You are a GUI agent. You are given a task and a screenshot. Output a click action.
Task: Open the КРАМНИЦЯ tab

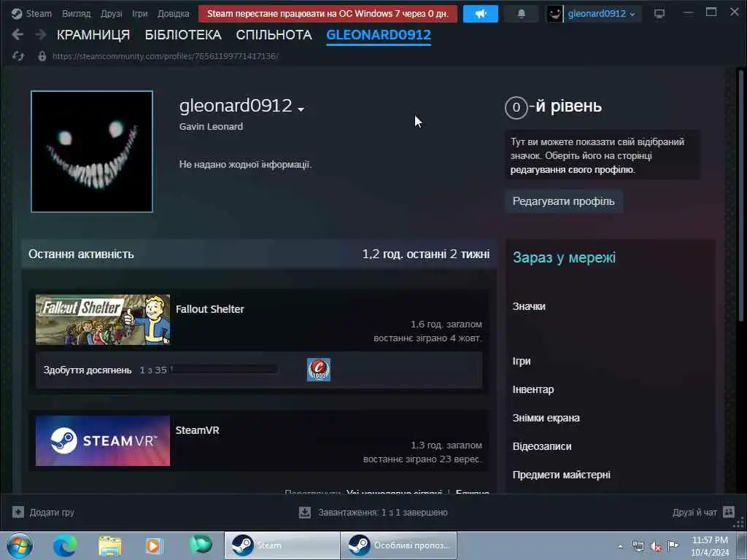[x=93, y=35]
